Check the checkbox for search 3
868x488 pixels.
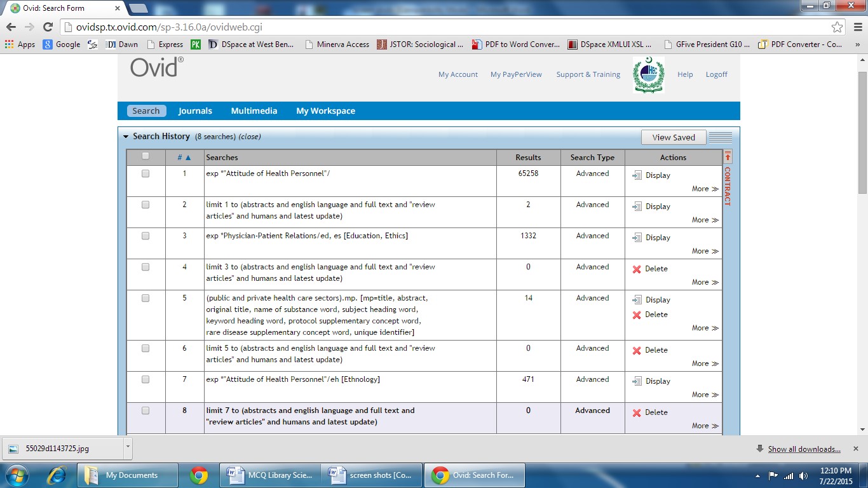point(146,236)
